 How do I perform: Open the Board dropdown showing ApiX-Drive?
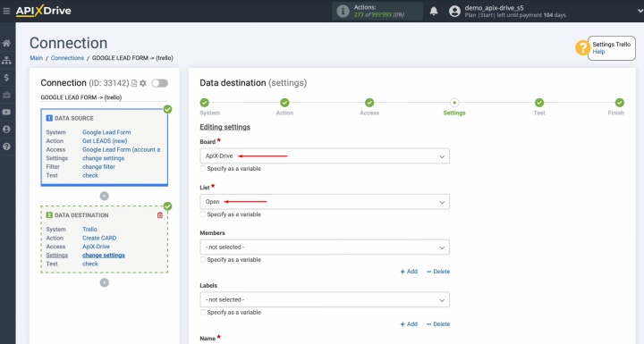(325, 156)
